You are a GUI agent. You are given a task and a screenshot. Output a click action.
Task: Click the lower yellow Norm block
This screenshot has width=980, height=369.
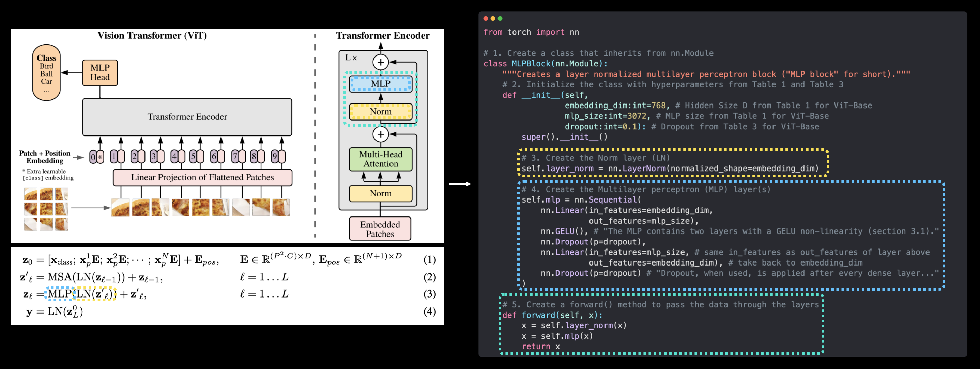click(380, 193)
